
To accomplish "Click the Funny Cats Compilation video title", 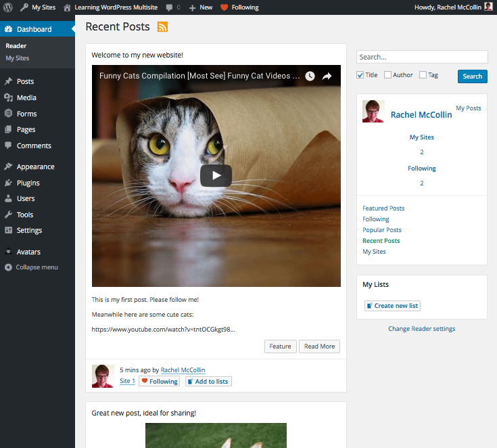I will tap(199, 76).
